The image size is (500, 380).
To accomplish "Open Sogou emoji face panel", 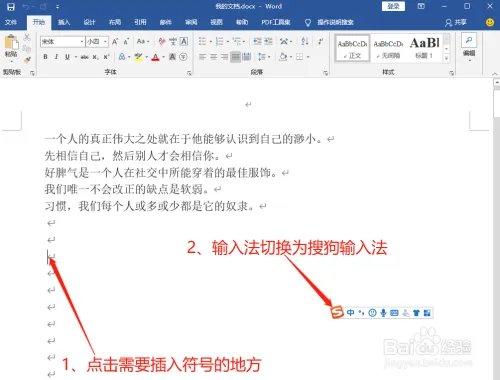I will [372, 313].
